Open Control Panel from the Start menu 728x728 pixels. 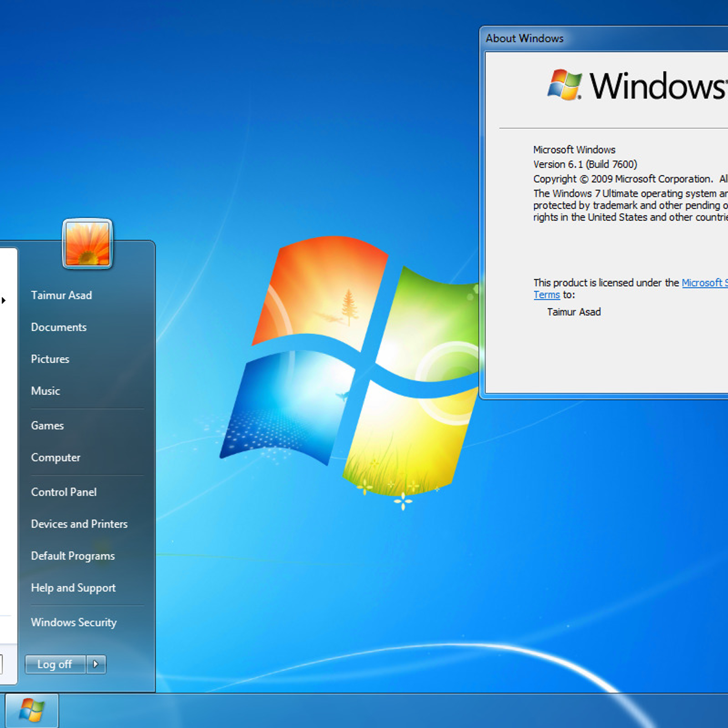pyautogui.click(x=64, y=492)
